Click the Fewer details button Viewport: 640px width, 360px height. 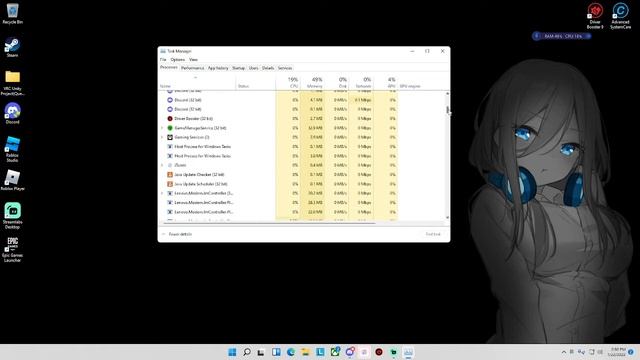click(177, 234)
